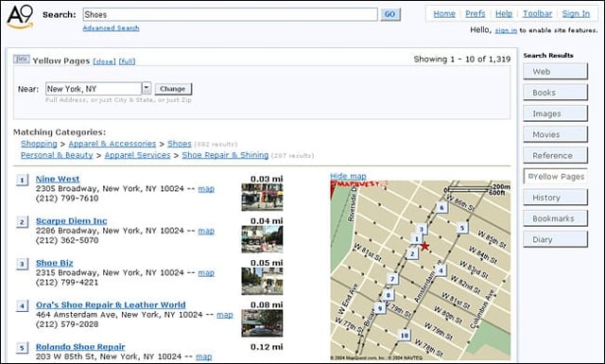Viewport: 605px width, 364px height.
Task: Open the Personal & Beauty category link
Action: [57, 155]
